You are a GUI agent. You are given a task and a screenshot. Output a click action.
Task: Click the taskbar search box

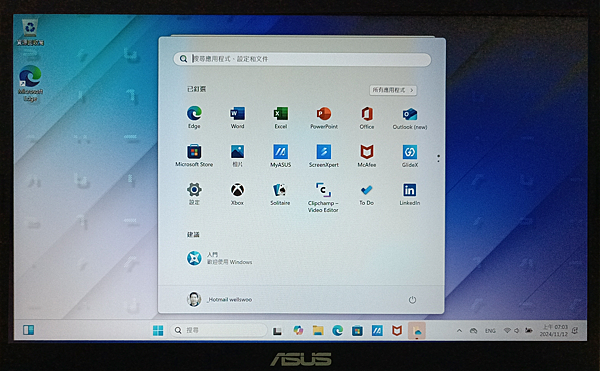click(x=218, y=330)
